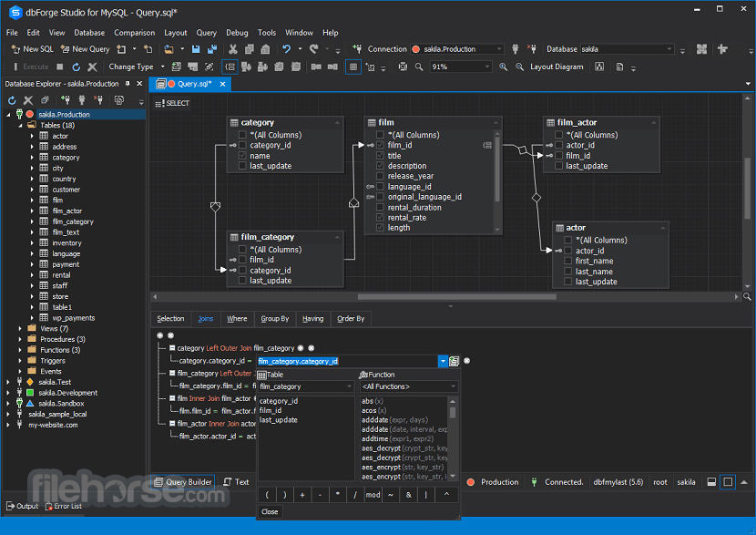
Task: Click the Redo arrow icon
Action: coord(314,49)
